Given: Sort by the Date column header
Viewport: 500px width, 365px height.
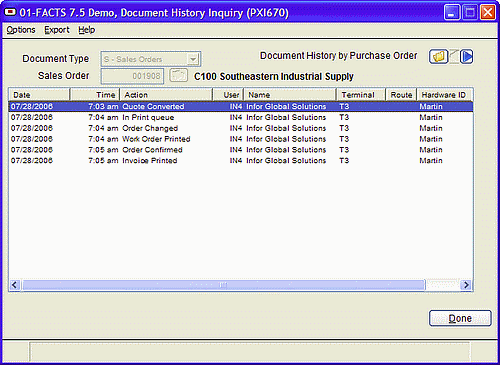Looking at the screenshot, I should [x=39, y=95].
